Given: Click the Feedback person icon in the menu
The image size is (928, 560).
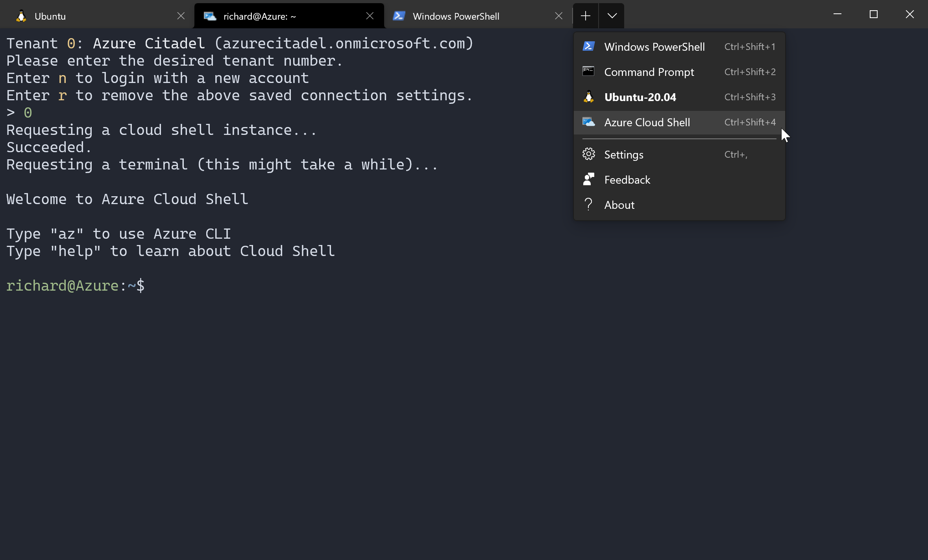Looking at the screenshot, I should 588,179.
